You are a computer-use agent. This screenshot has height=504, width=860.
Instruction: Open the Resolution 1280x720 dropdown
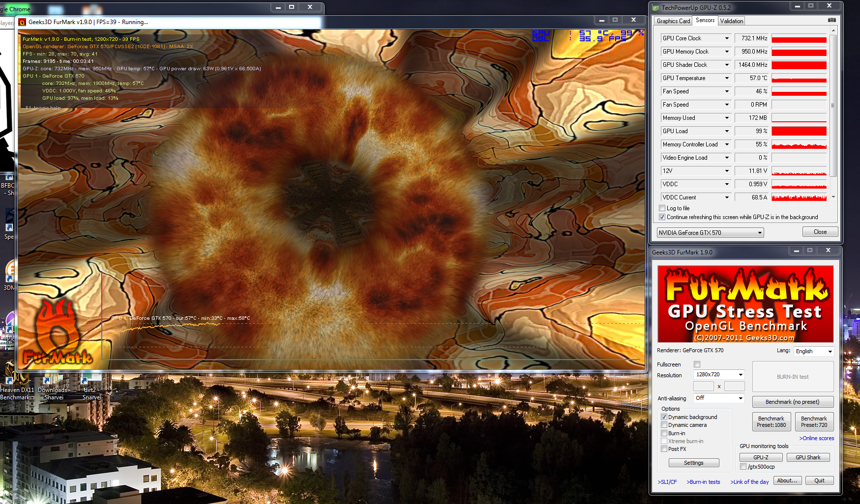click(719, 375)
